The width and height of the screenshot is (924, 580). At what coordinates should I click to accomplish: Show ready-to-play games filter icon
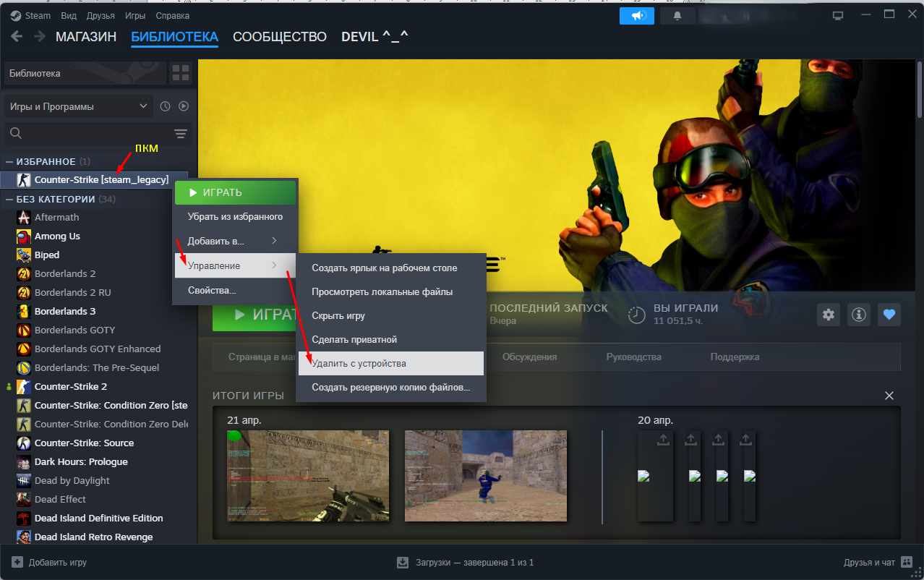tap(184, 106)
